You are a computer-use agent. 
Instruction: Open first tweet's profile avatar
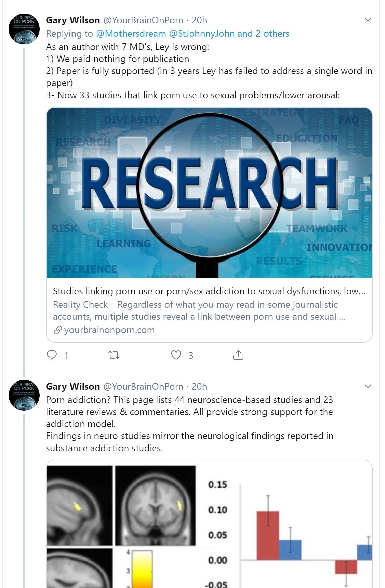(24, 29)
